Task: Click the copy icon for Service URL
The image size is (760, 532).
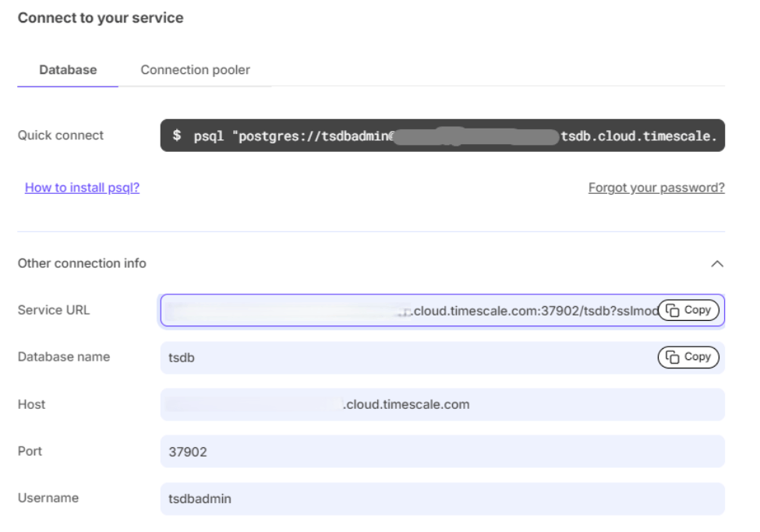Action: click(673, 310)
